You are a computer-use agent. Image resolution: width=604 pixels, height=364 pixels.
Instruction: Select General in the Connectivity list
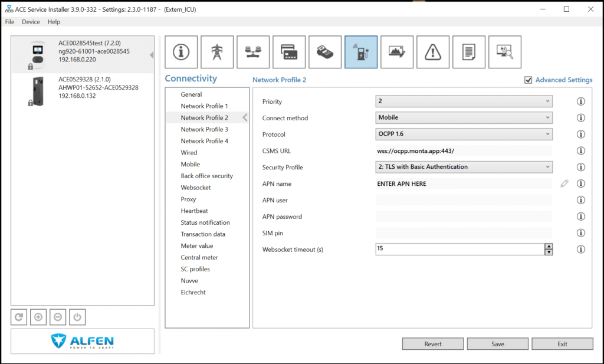coord(191,94)
